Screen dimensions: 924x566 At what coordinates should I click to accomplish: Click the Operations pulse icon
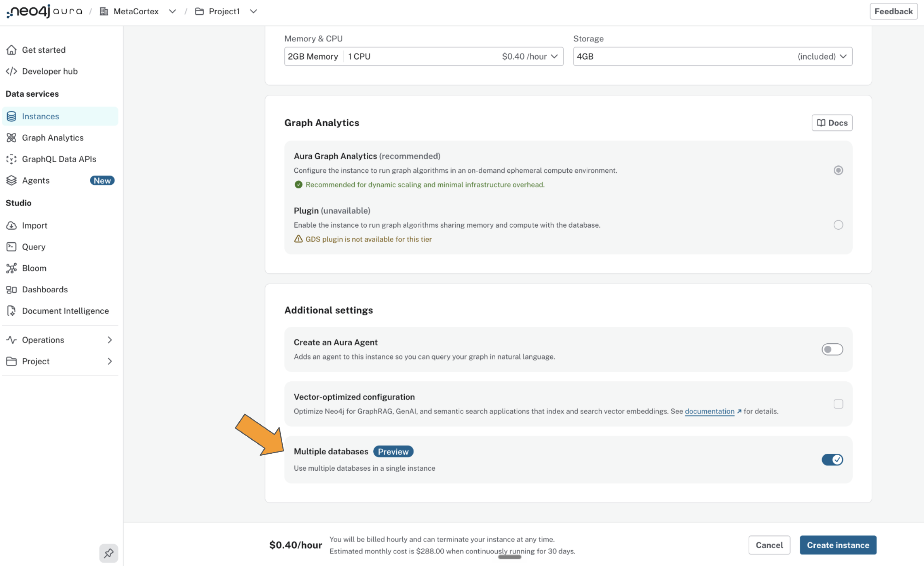(12, 340)
